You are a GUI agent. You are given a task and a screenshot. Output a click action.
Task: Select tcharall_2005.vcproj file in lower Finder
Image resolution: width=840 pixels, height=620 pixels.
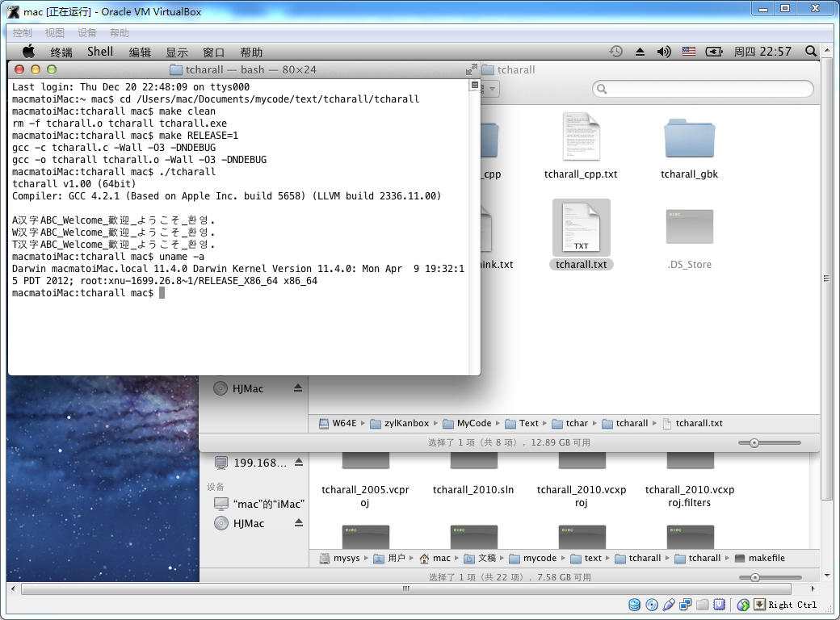(365, 496)
